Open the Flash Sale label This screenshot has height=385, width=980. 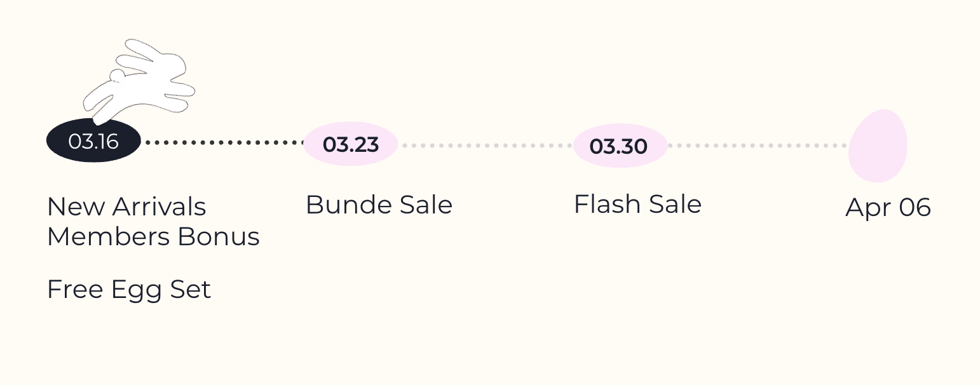pos(637,205)
